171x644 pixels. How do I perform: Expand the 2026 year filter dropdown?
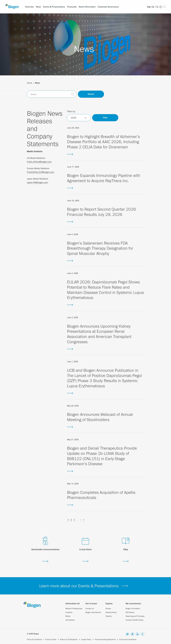[79, 118]
